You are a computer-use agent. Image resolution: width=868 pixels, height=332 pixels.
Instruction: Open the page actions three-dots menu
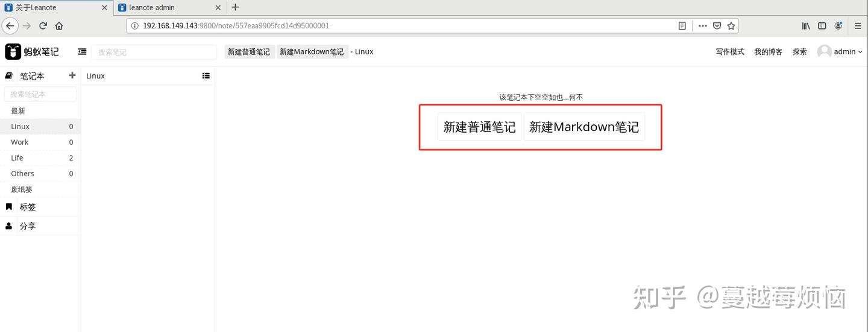click(703, 26)
